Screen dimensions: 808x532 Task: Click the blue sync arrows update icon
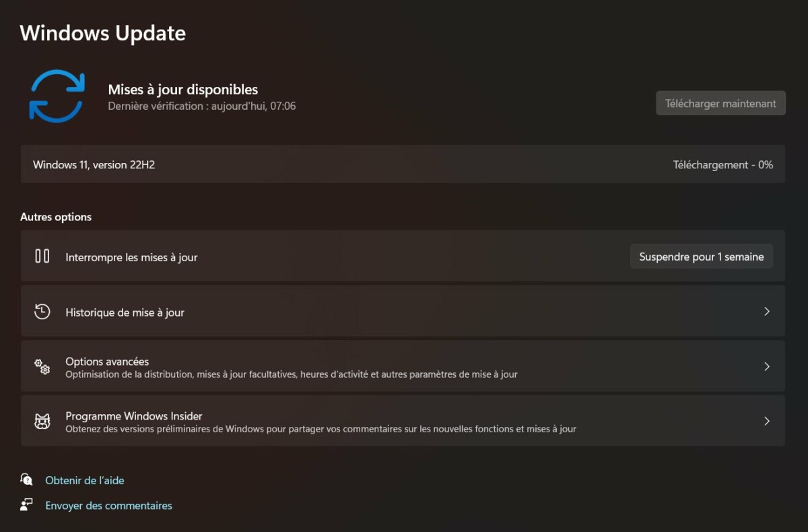click(57, 96)
